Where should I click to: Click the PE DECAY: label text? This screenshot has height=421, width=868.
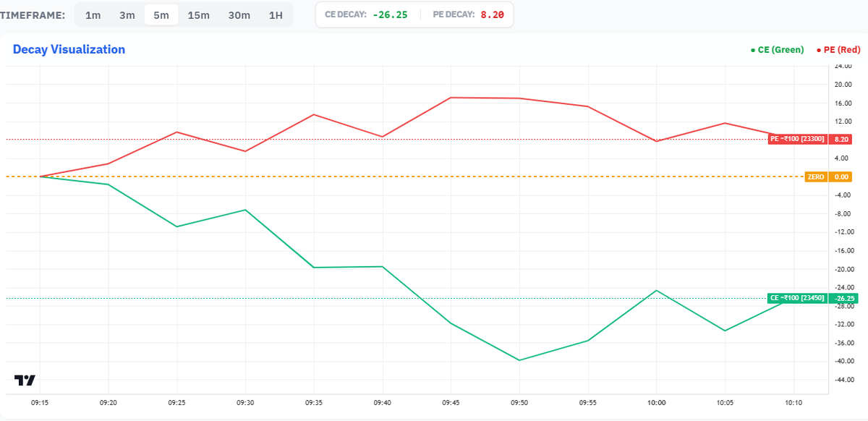(454, 14)
